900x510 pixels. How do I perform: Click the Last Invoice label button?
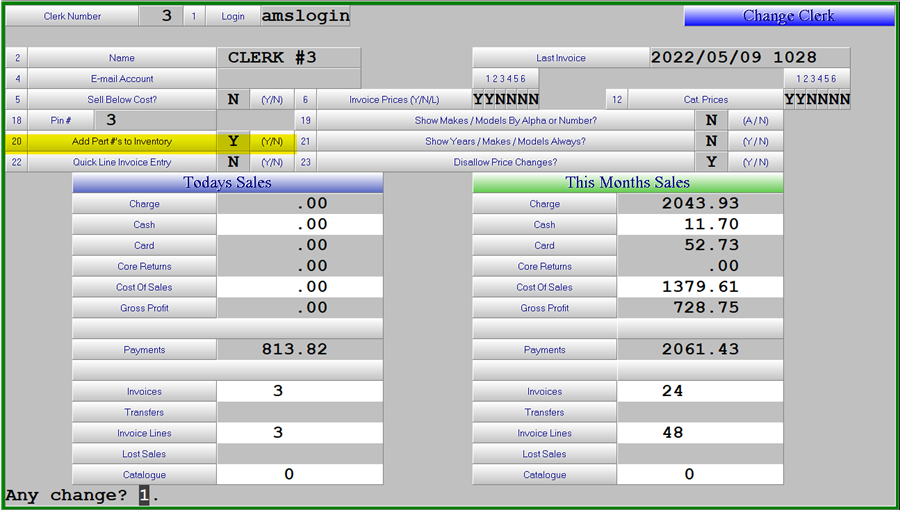560,58
